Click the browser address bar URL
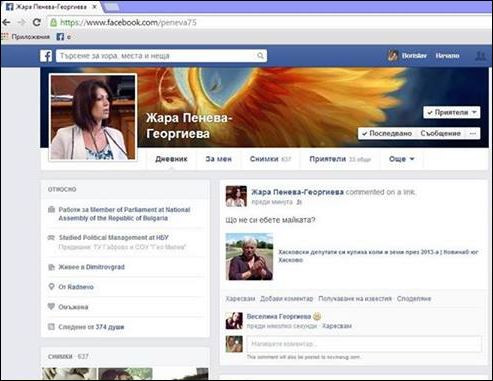This screenshot has width=493, height=381. point(128,23)
